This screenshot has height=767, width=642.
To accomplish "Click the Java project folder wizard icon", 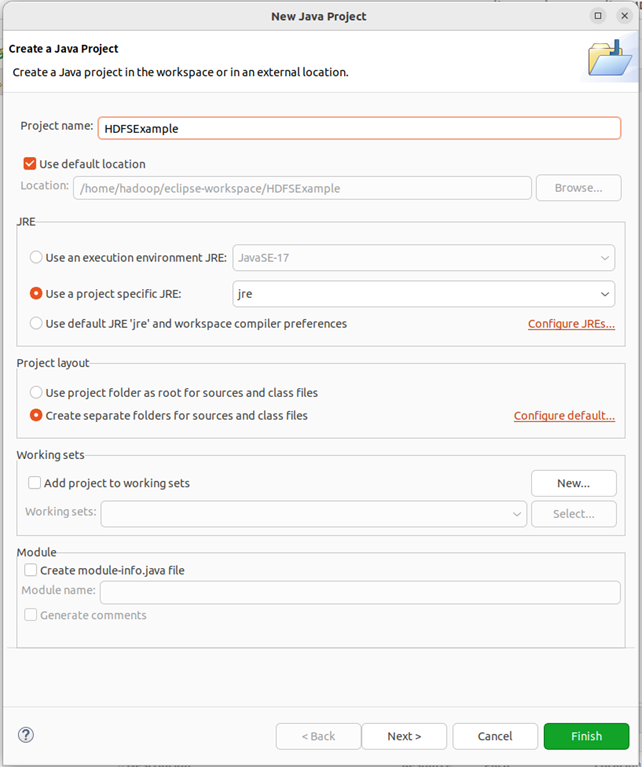I will [x=610, y=58].
